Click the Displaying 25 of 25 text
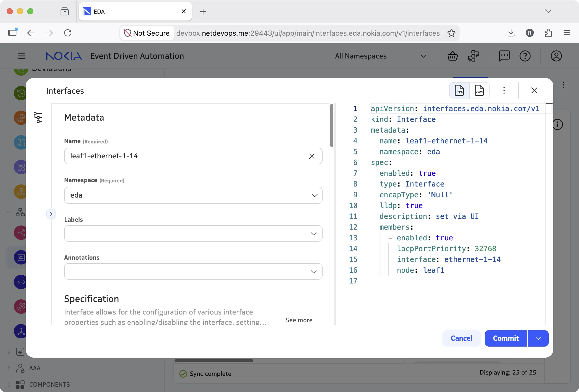Screen dimensions: 579x392 tap(508, 372)
